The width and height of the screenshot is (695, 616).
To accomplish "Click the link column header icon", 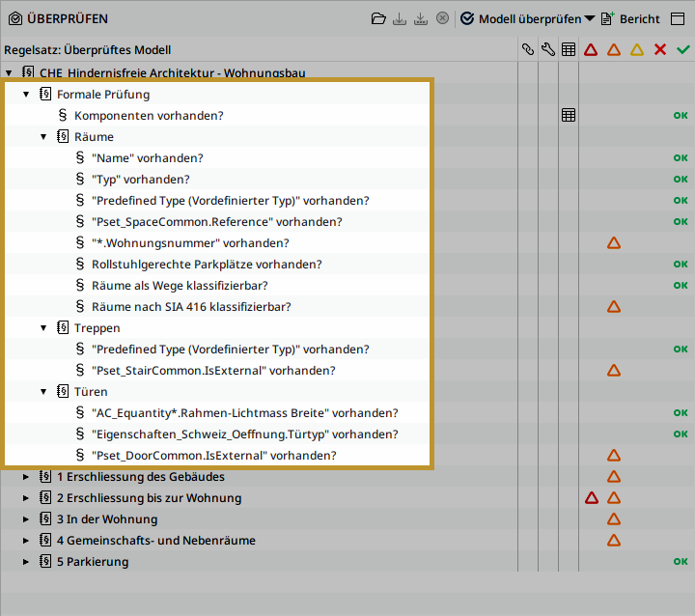I will (527, 49).
